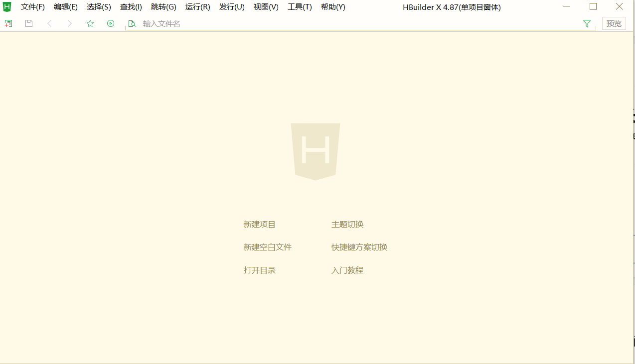Click the file search icon

coord(132,24)
